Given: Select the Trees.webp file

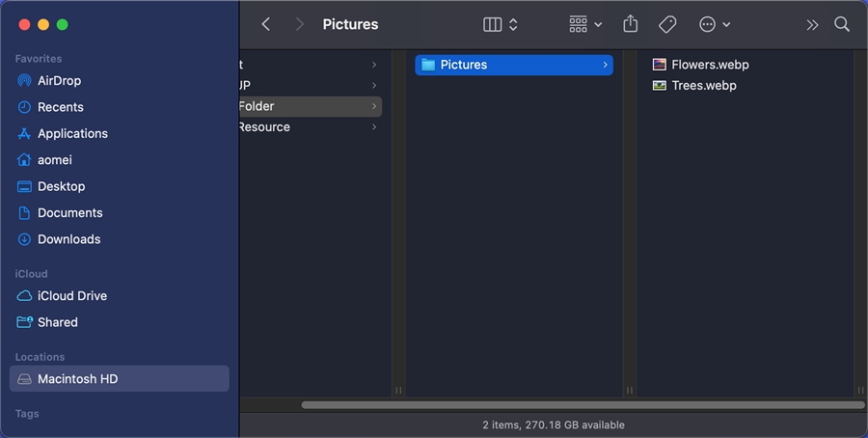Looking at the screenshot, I should (x=703, y=86).
